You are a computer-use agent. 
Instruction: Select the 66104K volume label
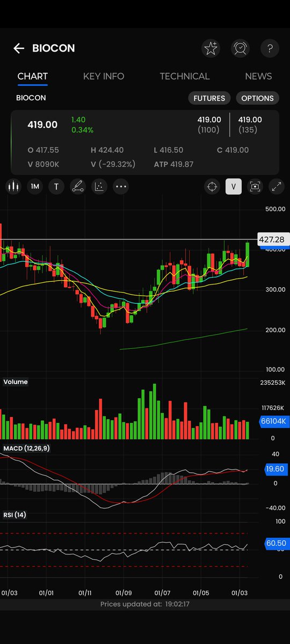click(274, 421)
